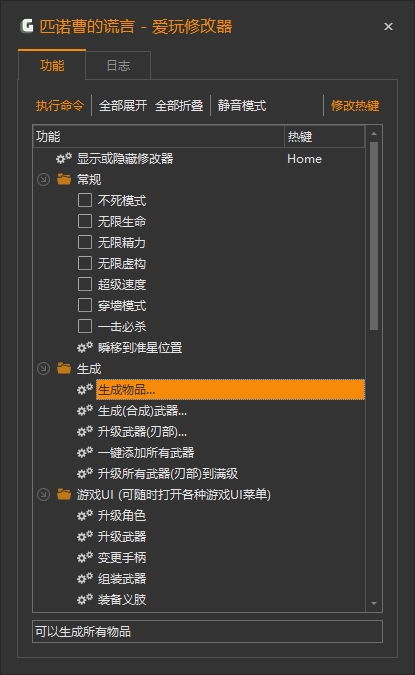Click the vertical scrollbar down arrow
Screen dimensions: 415x675
(x=374, y=604)
